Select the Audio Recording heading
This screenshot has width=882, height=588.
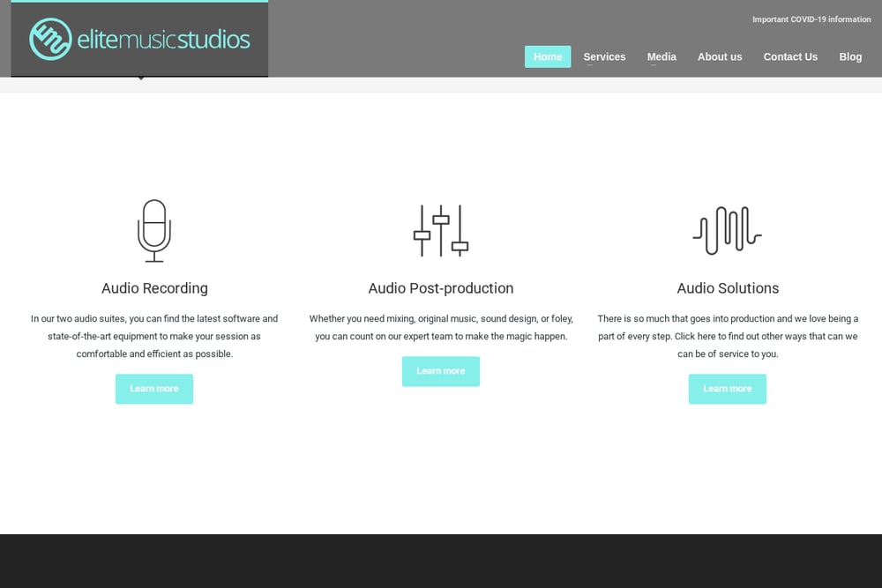click(x=154, y=288)
